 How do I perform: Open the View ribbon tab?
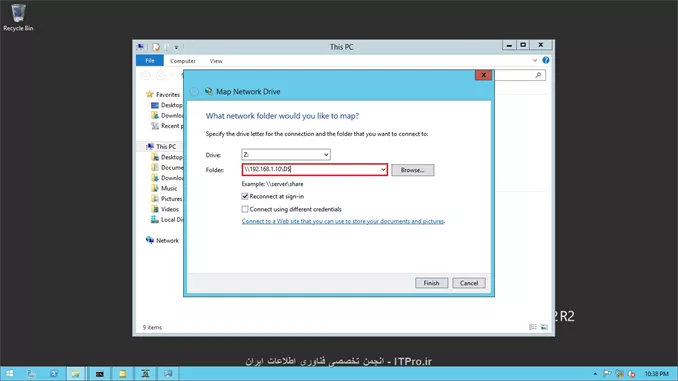(216, 61)
